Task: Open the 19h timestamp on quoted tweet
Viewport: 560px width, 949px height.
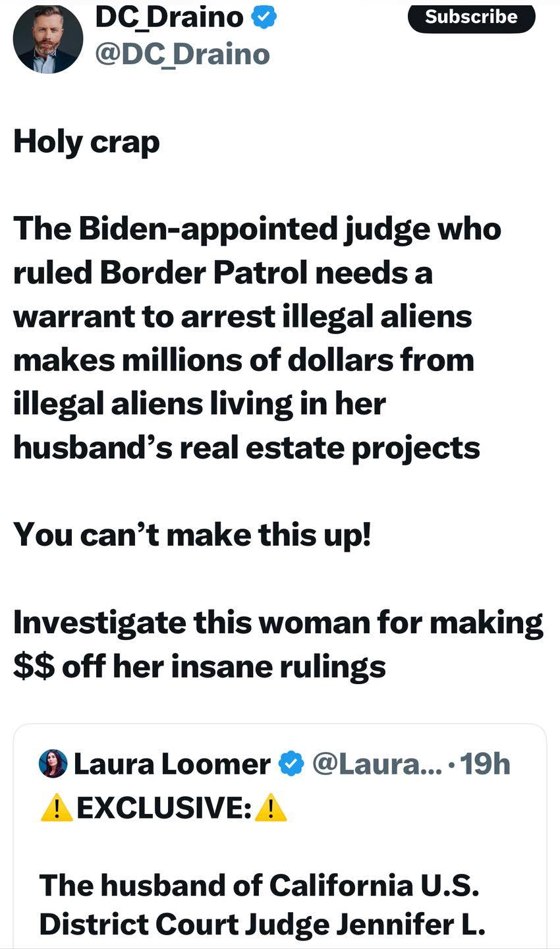Action: (484, 764)
